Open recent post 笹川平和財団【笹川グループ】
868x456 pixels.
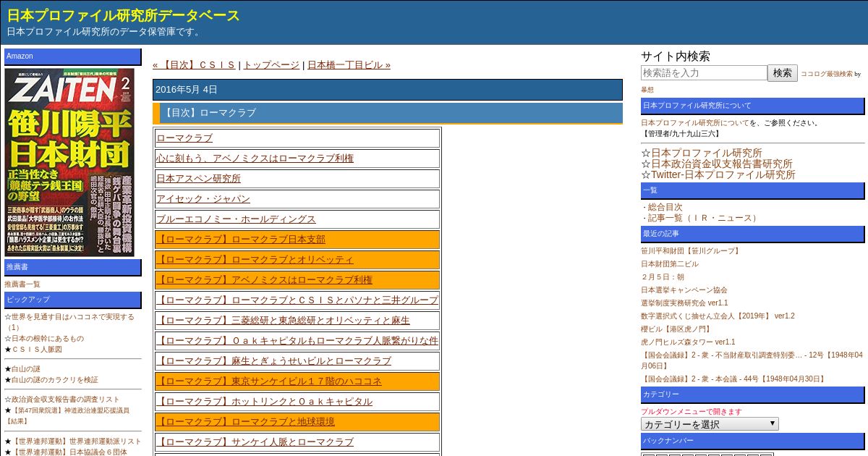pos(692,251)
